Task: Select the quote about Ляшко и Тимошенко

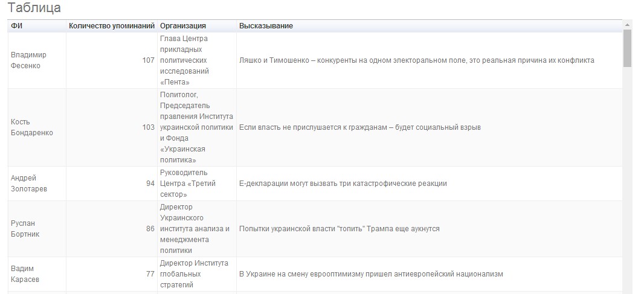Action: pos(416,60)
